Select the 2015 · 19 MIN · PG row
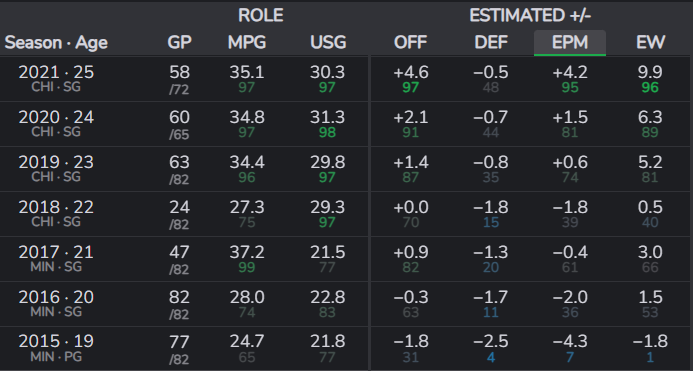 point(346,349)
